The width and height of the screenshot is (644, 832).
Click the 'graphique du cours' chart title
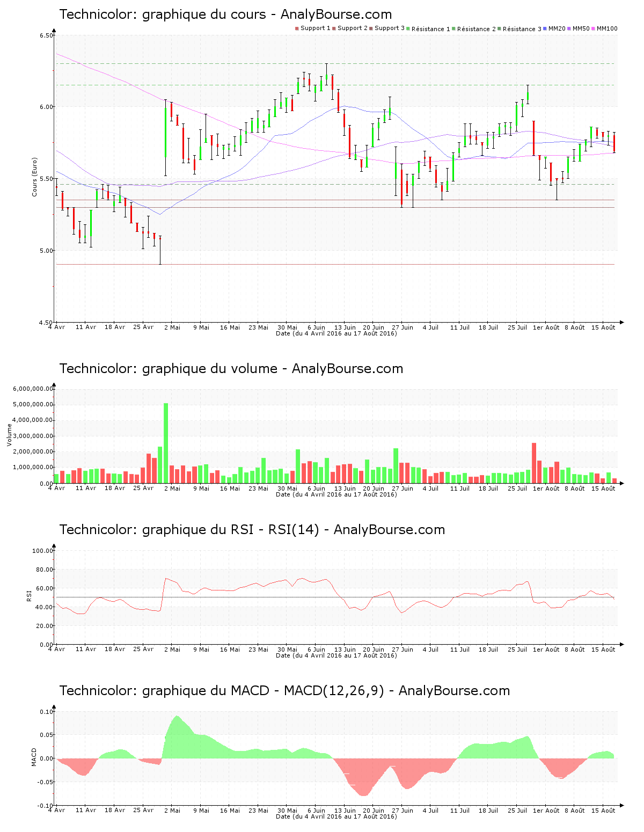pyautogui.click(x=225, y=14)
